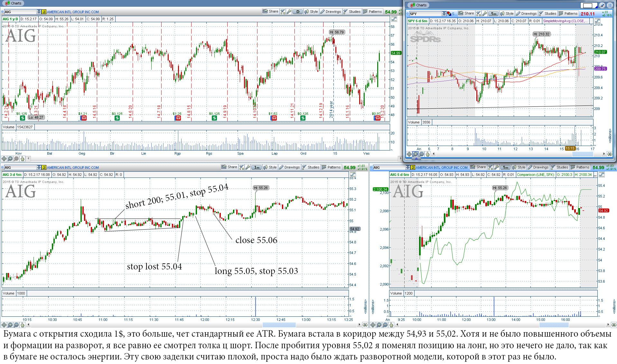Click Share in the AIG 1m chart
This screenshot has width=617, height=364.
coord(229,167)
